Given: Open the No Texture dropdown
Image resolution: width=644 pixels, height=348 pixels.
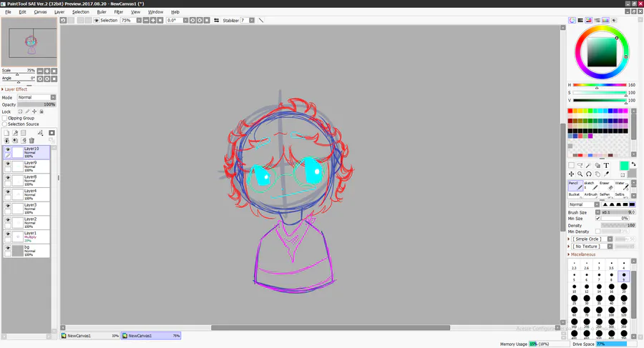Looking at the screenshot, I should point(610,247).
